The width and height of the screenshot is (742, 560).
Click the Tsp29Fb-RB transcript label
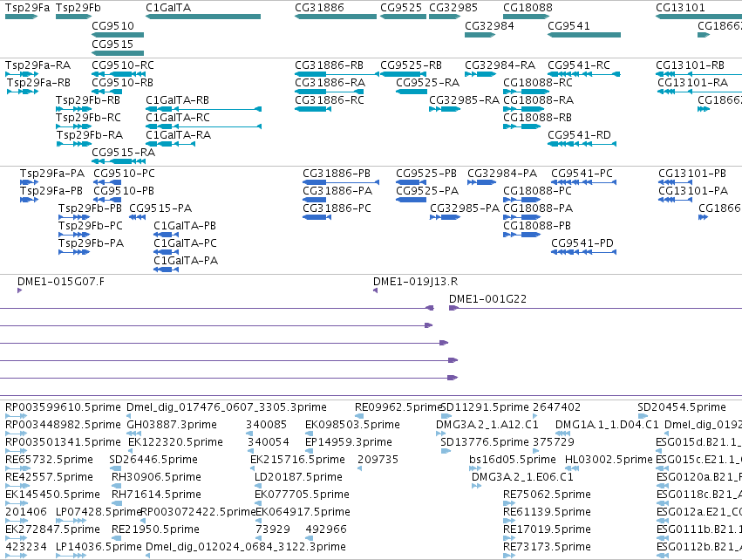88,100
